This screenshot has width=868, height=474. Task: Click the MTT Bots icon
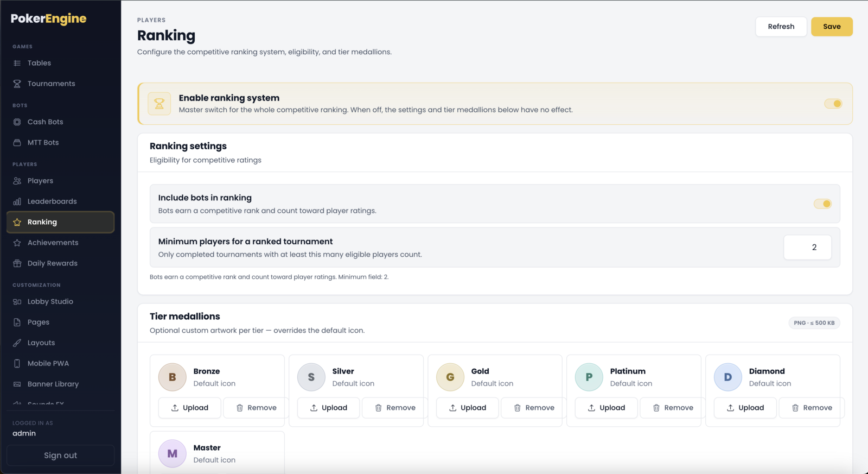pos(17,143)
